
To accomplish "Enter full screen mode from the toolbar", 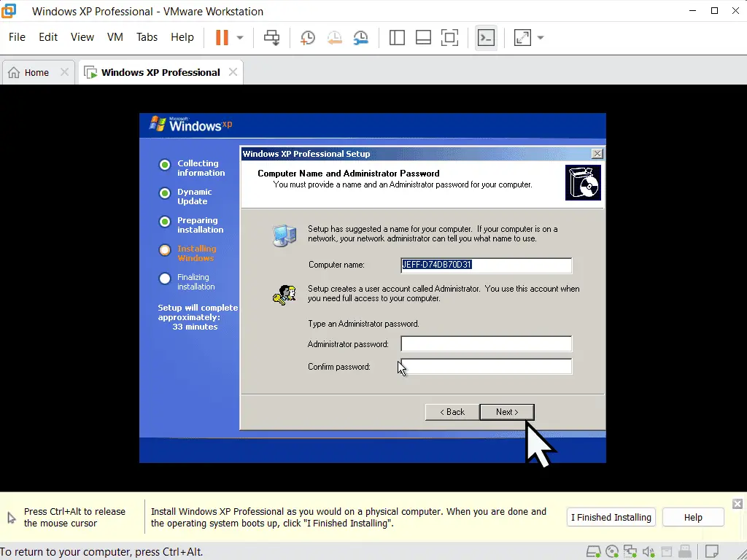I will [449, 37].
